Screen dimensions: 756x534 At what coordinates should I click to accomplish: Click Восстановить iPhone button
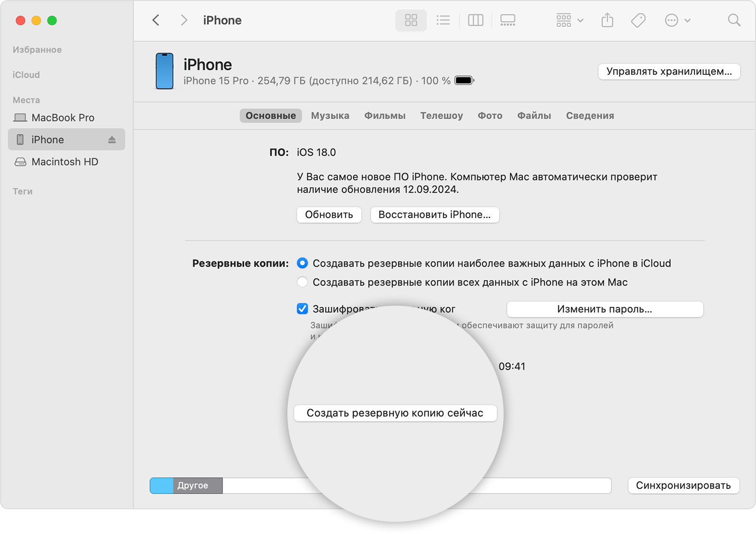(434, 215)
